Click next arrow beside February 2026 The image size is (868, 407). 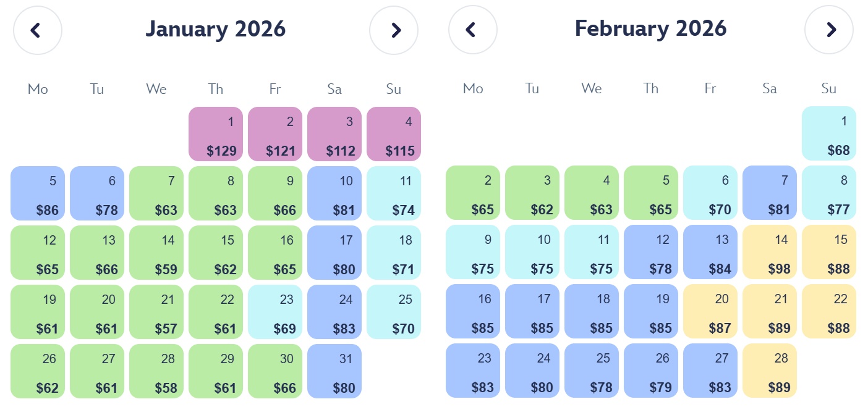coord(829,30)
